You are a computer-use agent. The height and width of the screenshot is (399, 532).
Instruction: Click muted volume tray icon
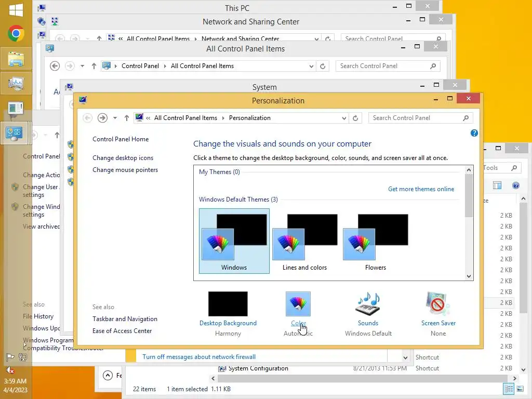pos(10,370)
